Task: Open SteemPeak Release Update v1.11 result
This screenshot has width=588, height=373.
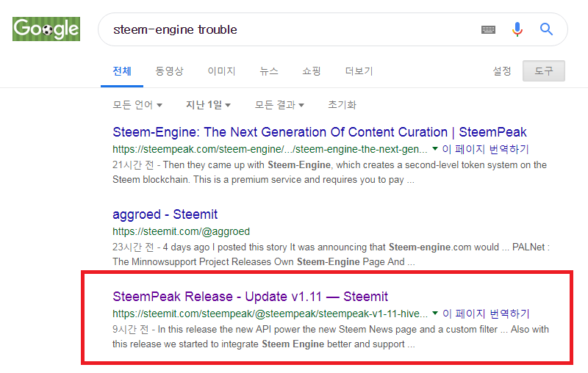Action: [250, 296]
